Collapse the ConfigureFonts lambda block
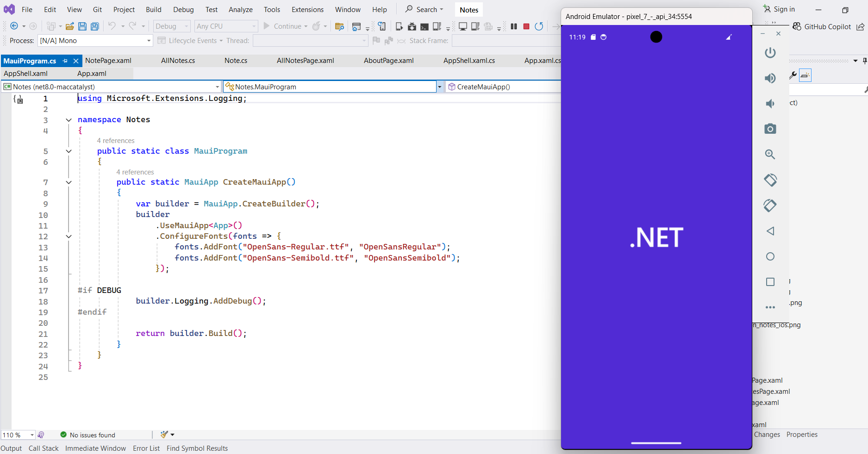This screenshot has height=454, width=868. coord(69,236)
